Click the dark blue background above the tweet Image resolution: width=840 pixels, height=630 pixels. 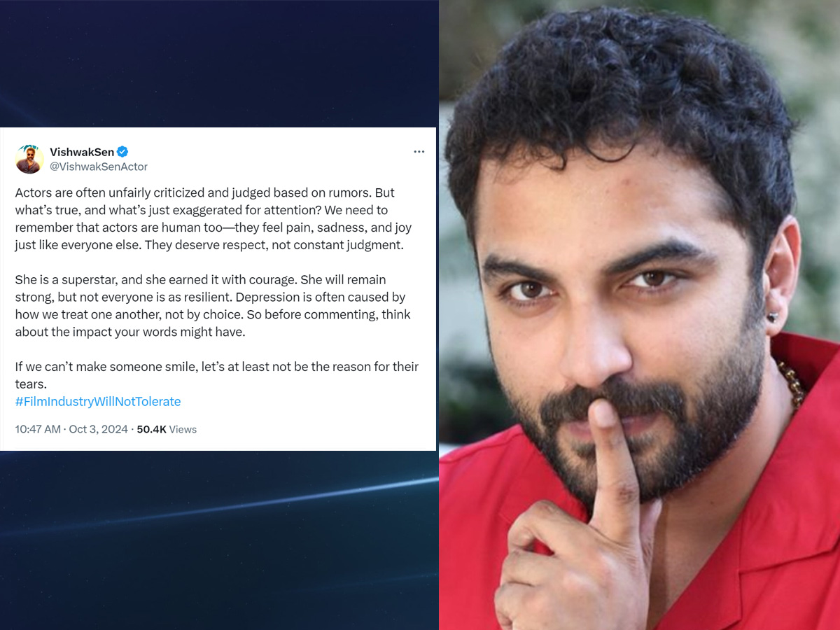[x=218, y=63]
